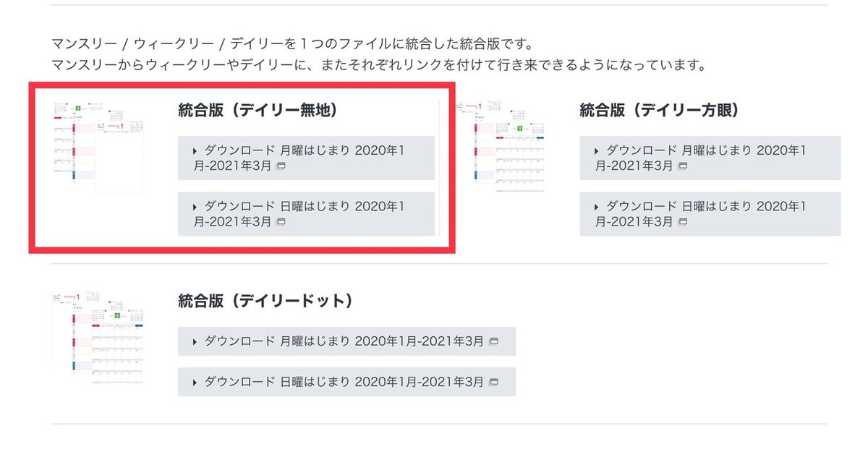The width and height of the screenshot is (868, 457).
Task: Download 統合版(デイリードット) 日曜はじまり file
Action: [344, 381]
